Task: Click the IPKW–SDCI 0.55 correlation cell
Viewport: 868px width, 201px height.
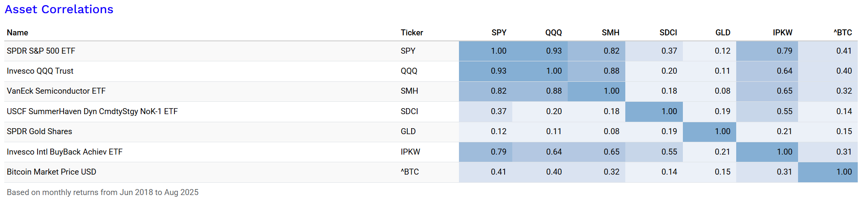Action: pyautogui.click(x=669, y=152)
